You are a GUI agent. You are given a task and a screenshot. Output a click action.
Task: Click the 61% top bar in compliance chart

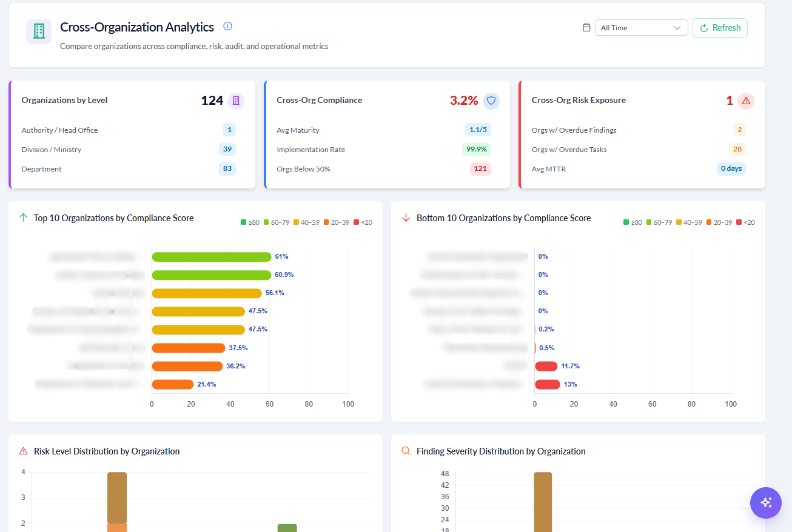212,257
